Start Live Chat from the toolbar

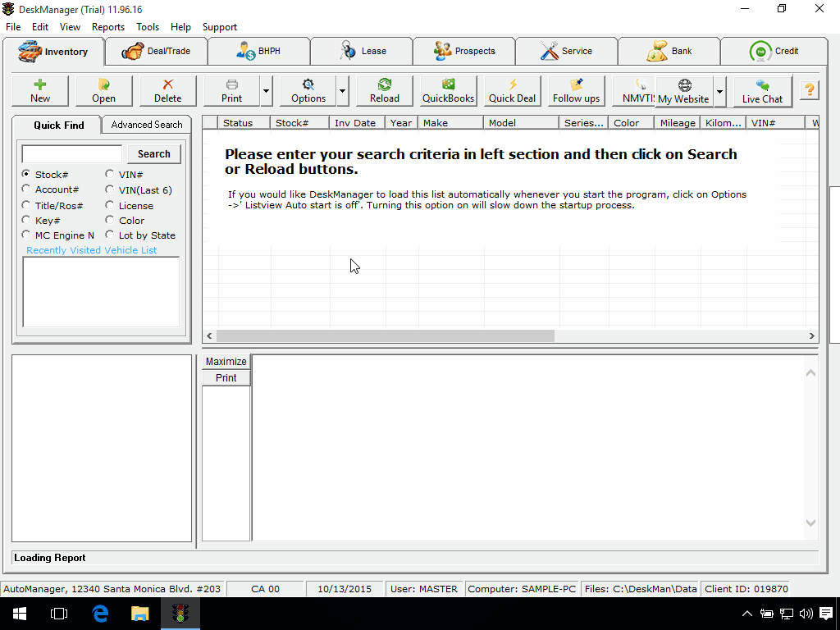coord(762,92)
